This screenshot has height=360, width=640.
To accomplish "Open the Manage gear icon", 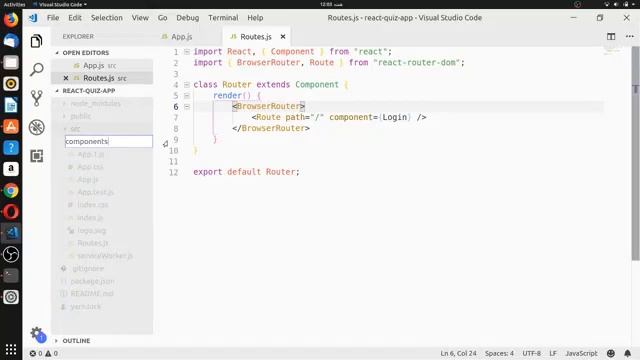I will 37,334.
